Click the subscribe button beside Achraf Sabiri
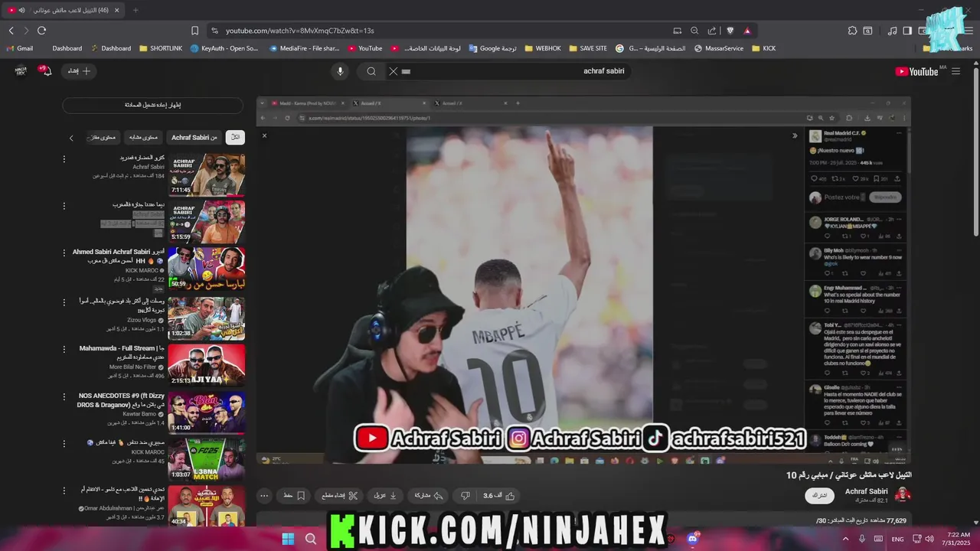The width and height of the screenshot is (980, 551). pyautogui.click(x=819, y=496)
